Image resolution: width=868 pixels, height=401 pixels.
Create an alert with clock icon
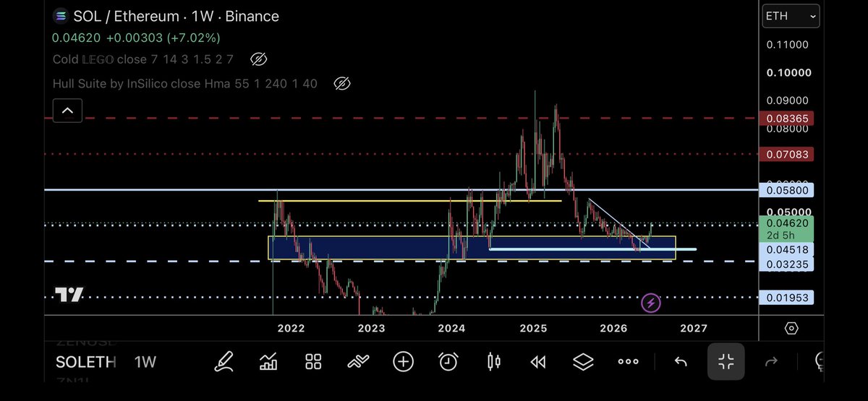(x=448, y=361)
